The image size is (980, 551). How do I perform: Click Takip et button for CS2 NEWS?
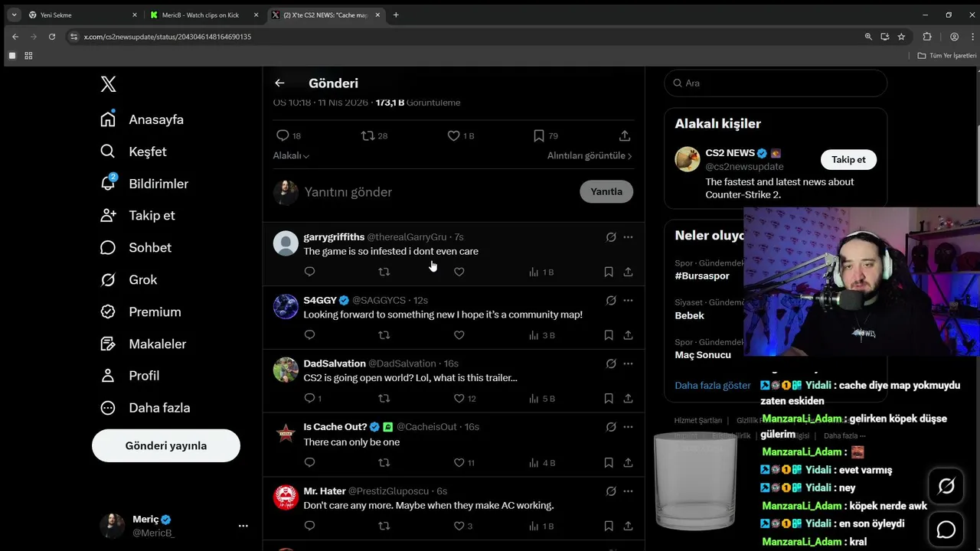848,159
